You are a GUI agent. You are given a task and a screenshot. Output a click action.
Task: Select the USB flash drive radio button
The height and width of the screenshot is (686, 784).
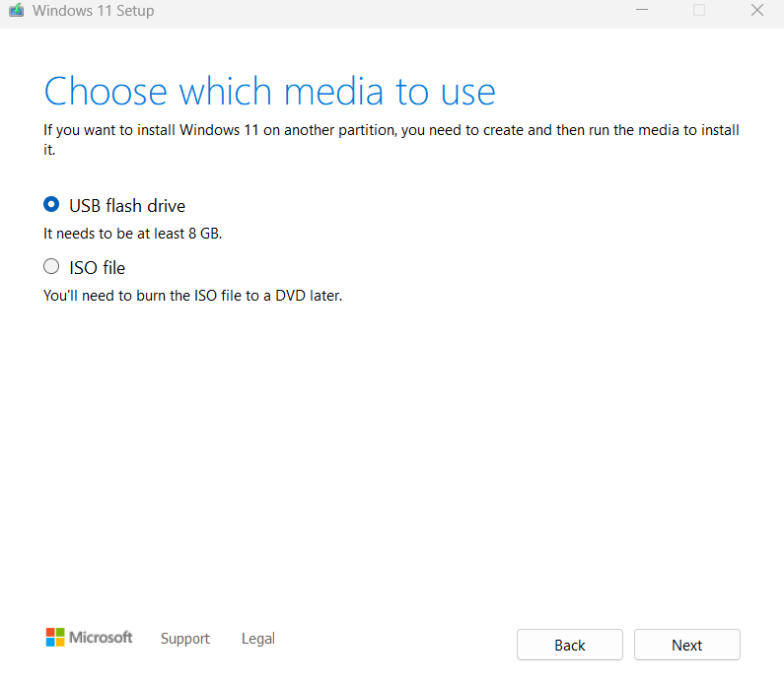pos(51,205)
